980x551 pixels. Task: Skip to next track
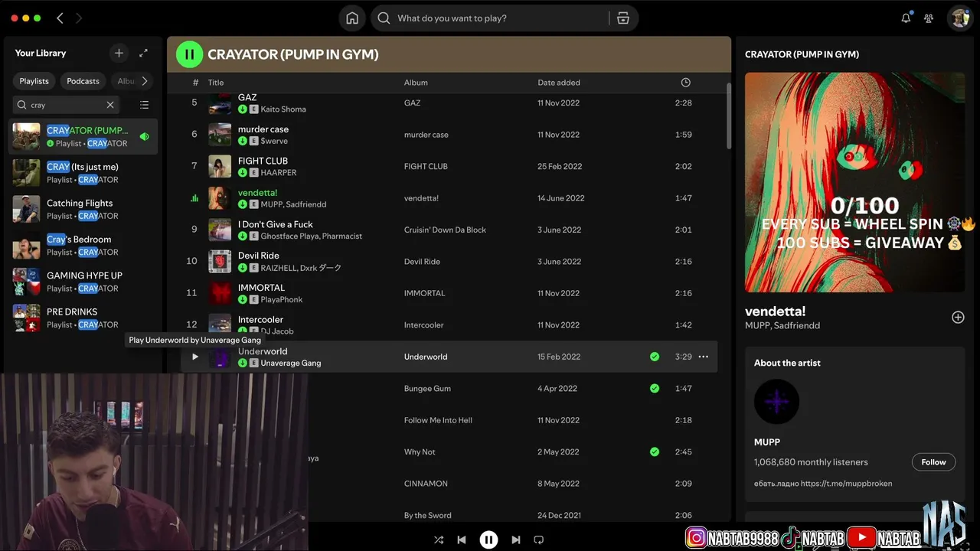(515, 540)
